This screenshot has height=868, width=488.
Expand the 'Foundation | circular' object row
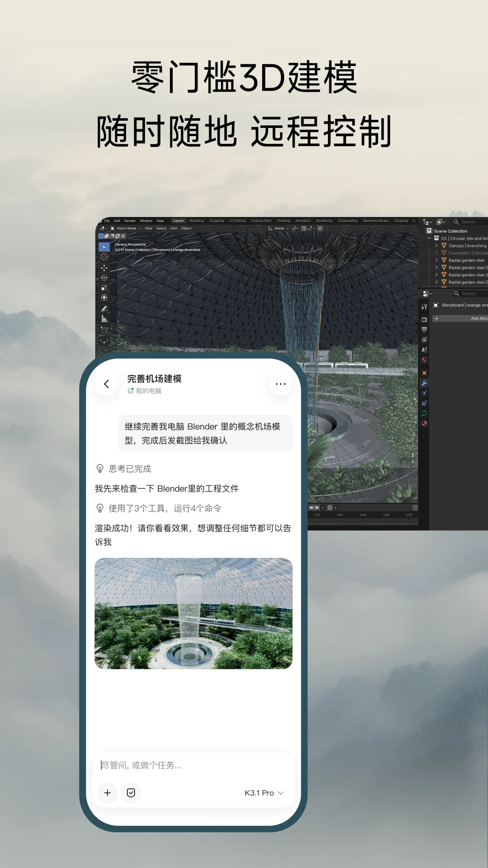point(436,253)
